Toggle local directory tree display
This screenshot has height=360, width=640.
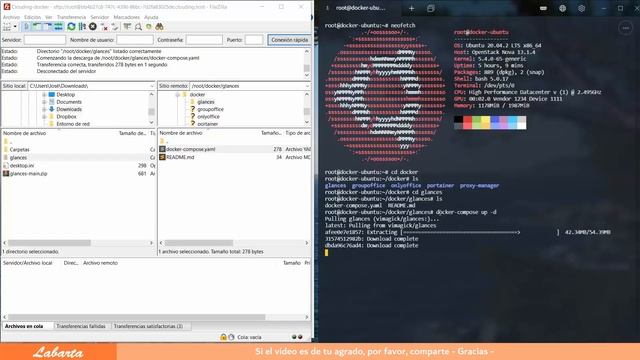37,27
